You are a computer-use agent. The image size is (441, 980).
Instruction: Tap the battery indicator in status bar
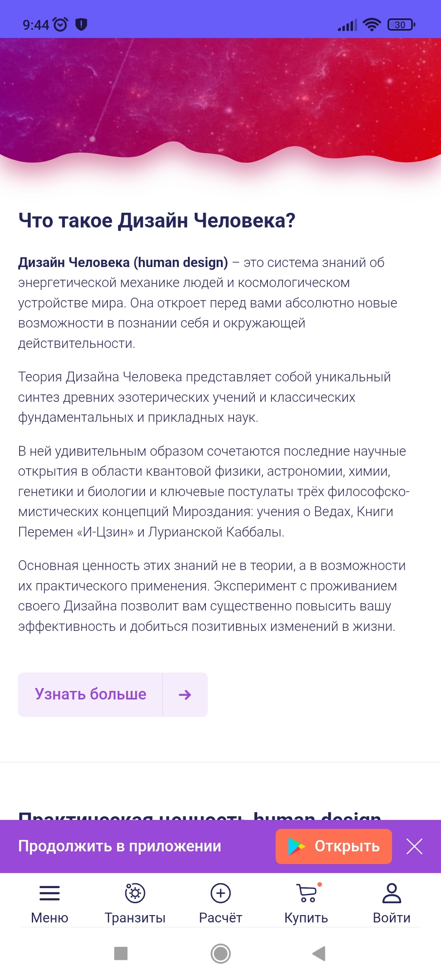click(401, 25)
